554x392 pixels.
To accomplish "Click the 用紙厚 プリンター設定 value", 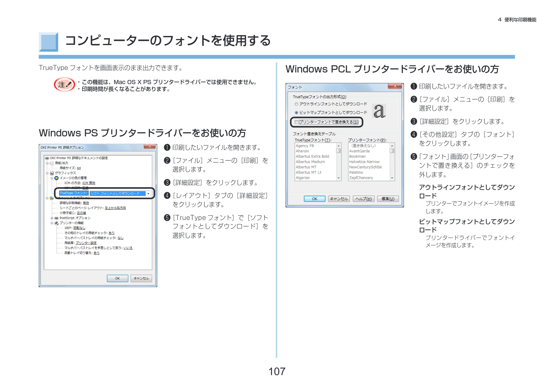I will tap(86, 243).
